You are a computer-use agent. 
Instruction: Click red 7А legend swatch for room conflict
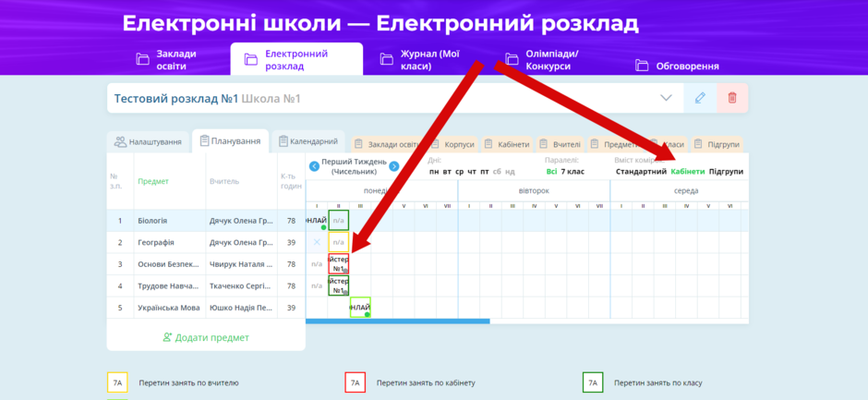click(x=355, y=382)
